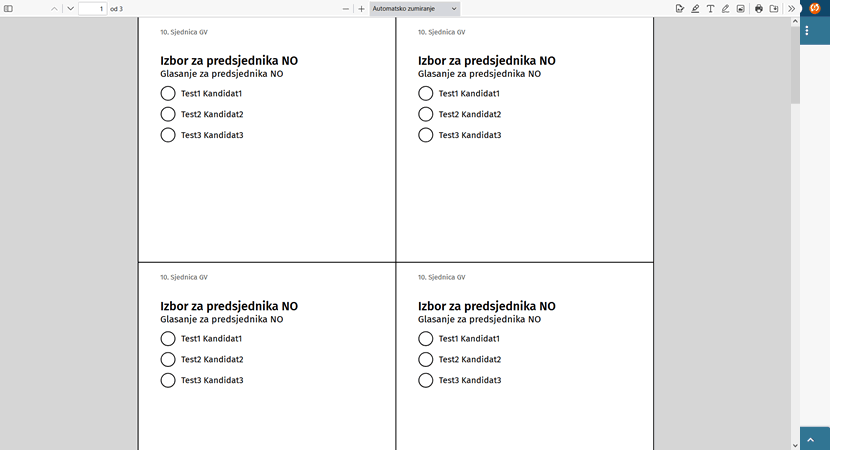Select Test1 Kandidat1 in top-left ballot
This screenshot has height=450, width=860.
168,93
